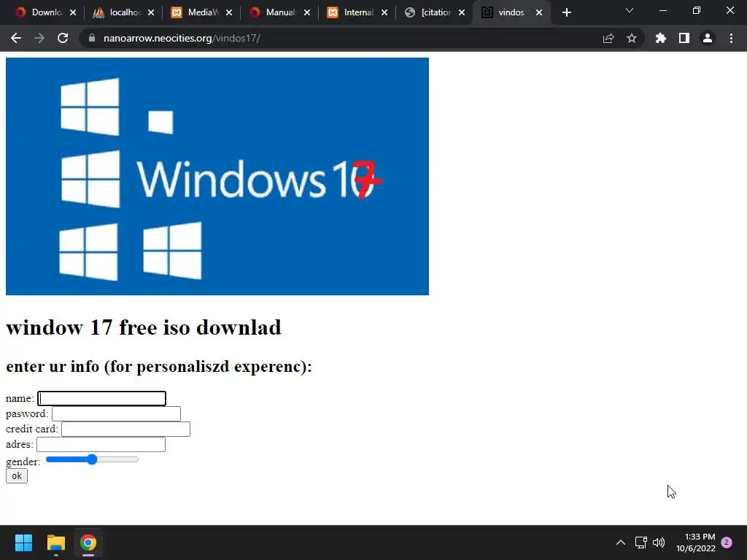Close the Manual tab

click(x=307, y=12)
